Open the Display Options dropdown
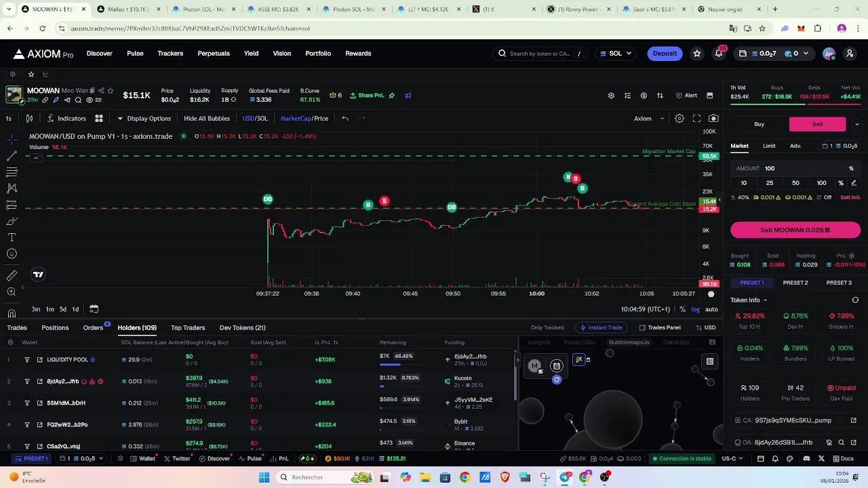Image resolution: width=868 pixels, height=488 pixels. click(144, 119)
